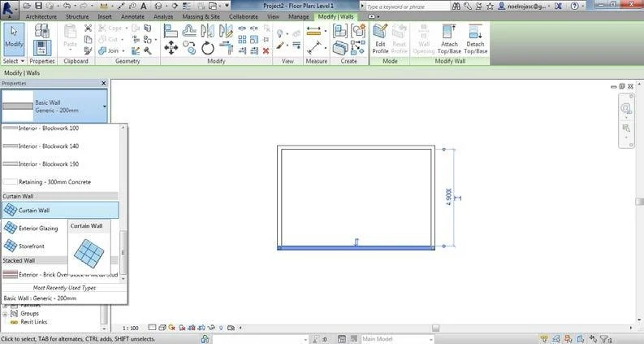Click Detach Top/Base
The height and width of the screenshot is (344, 644).
tap(475, 39)
